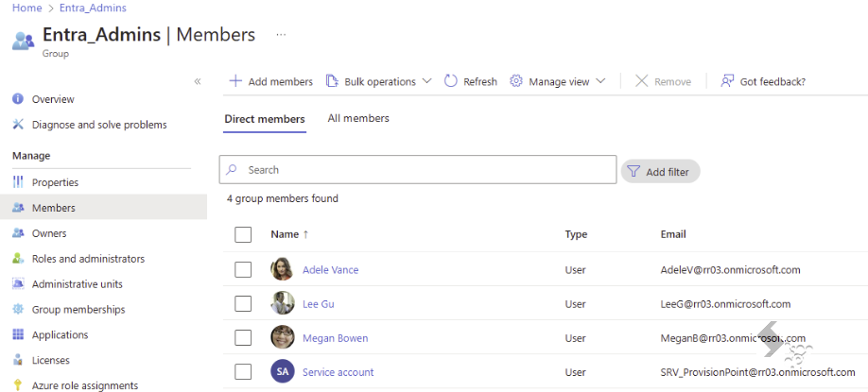Click the Licenses icon
Image resolution: width=868 pixels, height=392 pixels.
18,360
